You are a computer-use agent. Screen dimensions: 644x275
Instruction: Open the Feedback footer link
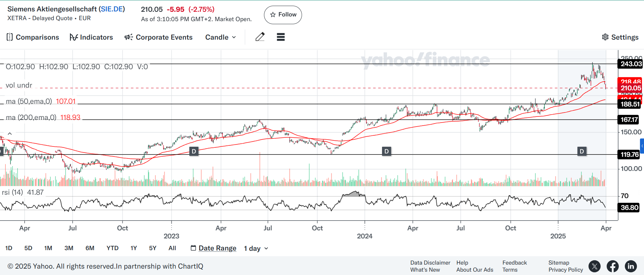coord(515,263)
